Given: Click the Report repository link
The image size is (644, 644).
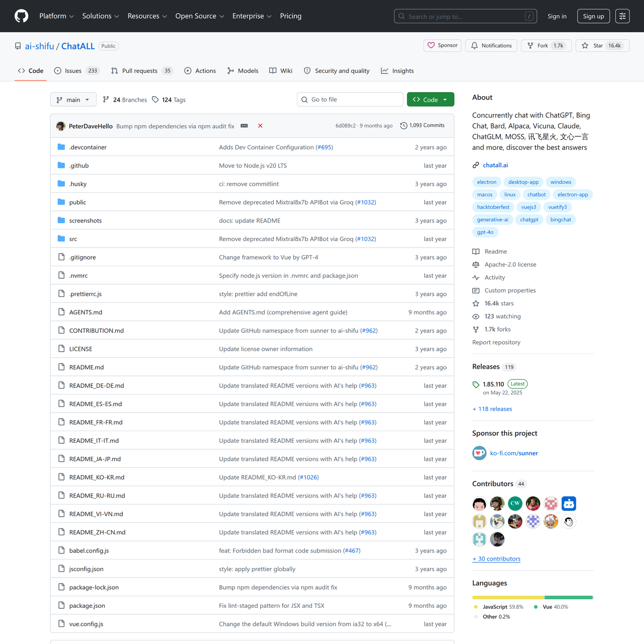Looking at the screenshot, I should (496, 342).
